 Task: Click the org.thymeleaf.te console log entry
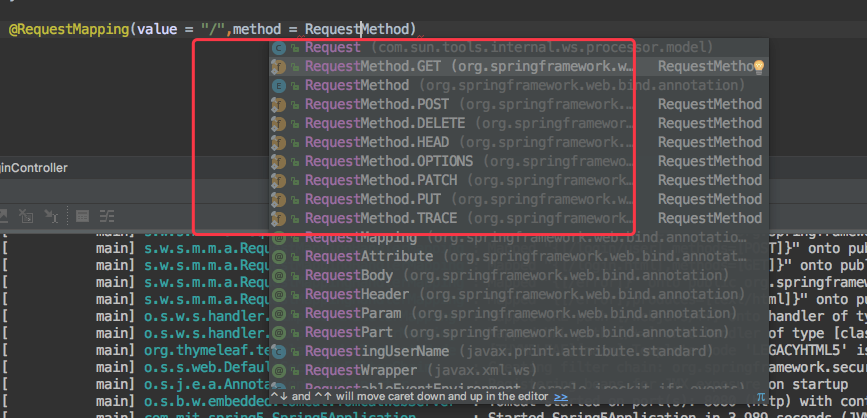tap(206, 352)
